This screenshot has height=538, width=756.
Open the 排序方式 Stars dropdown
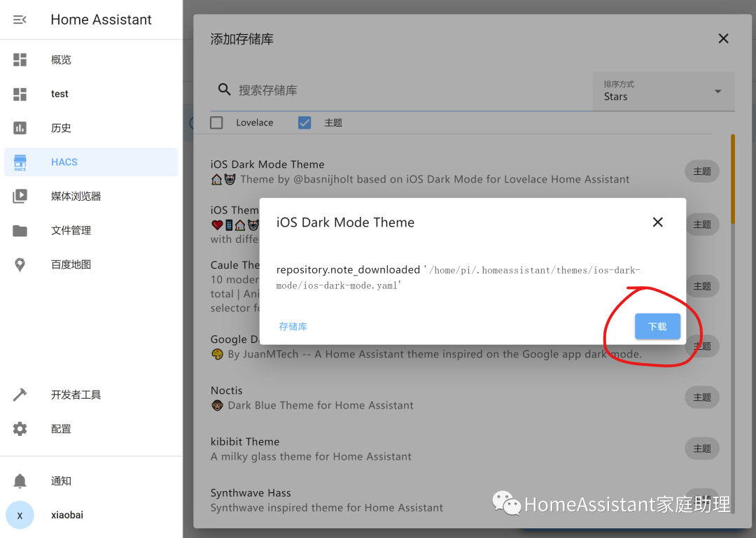click(x=664, y=91)
